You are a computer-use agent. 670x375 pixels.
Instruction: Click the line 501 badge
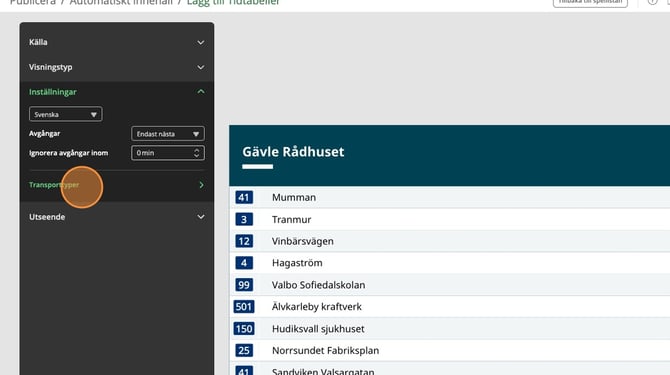click(244, 307)
